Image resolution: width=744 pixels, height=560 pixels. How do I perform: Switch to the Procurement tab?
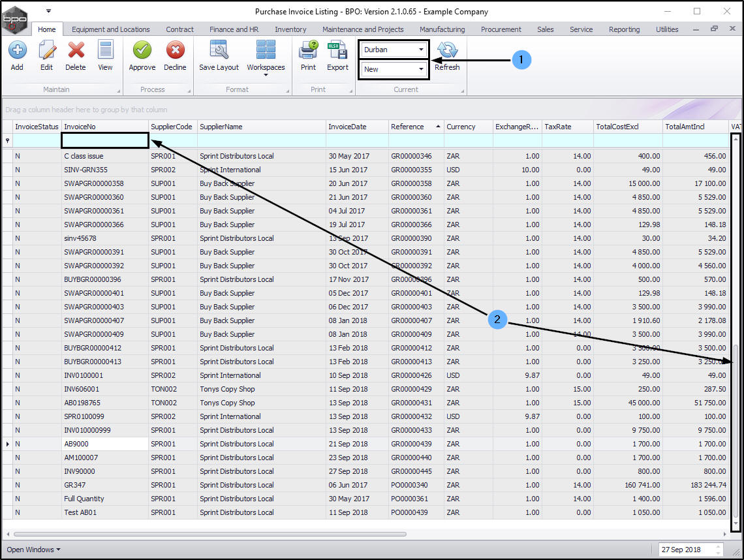[501, 29]
